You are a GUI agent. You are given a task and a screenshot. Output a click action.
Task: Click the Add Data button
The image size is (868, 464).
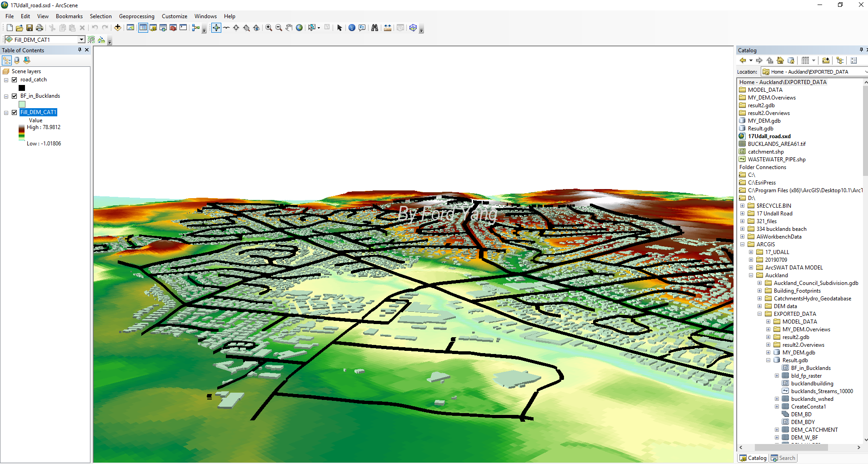coord(118,28)
